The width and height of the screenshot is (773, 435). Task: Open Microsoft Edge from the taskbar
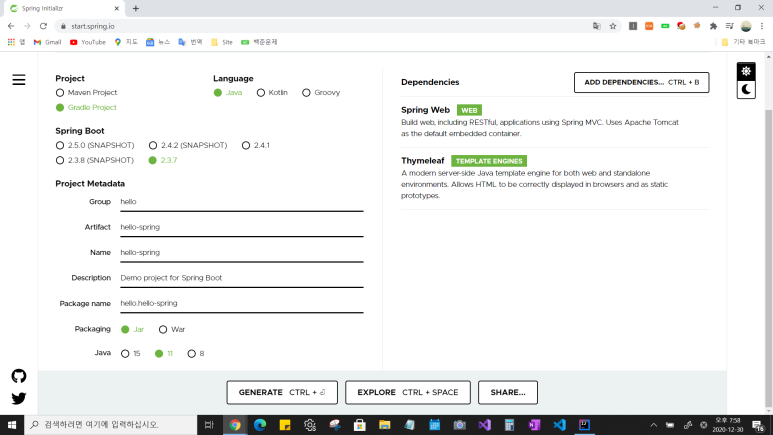coord(260,425)
